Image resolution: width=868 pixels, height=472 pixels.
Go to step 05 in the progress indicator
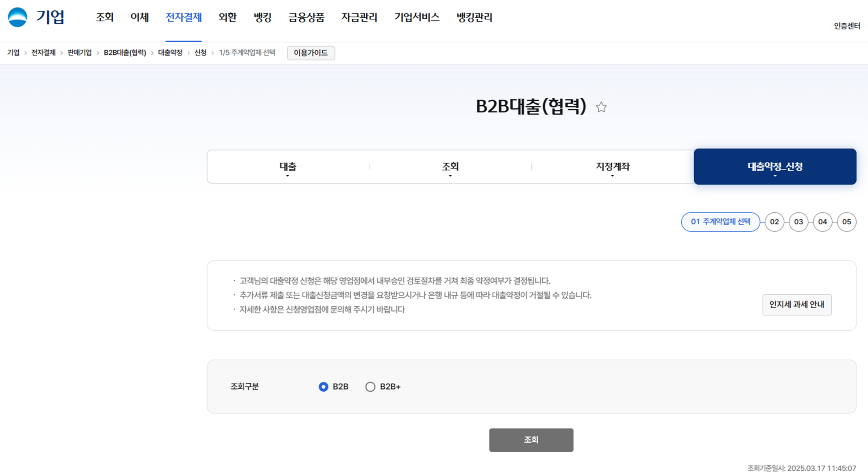tap(846, 222)
